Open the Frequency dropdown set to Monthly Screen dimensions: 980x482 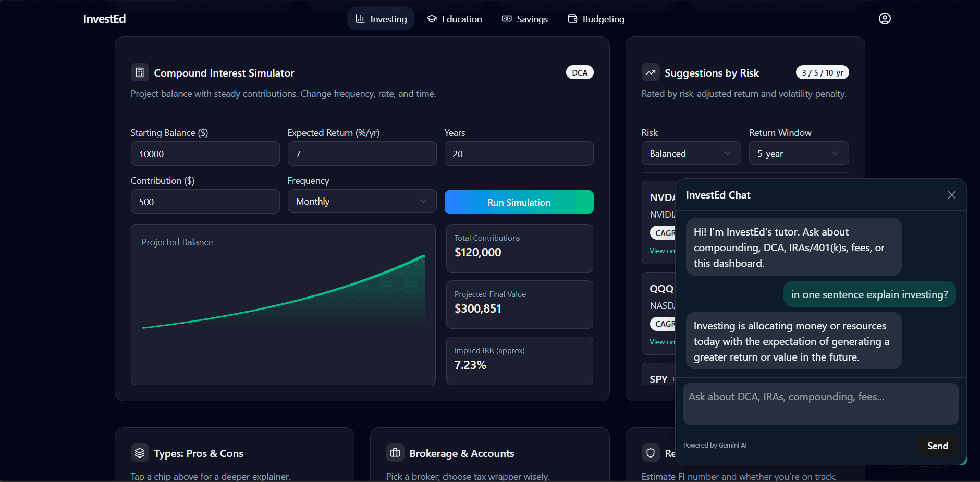362,202
